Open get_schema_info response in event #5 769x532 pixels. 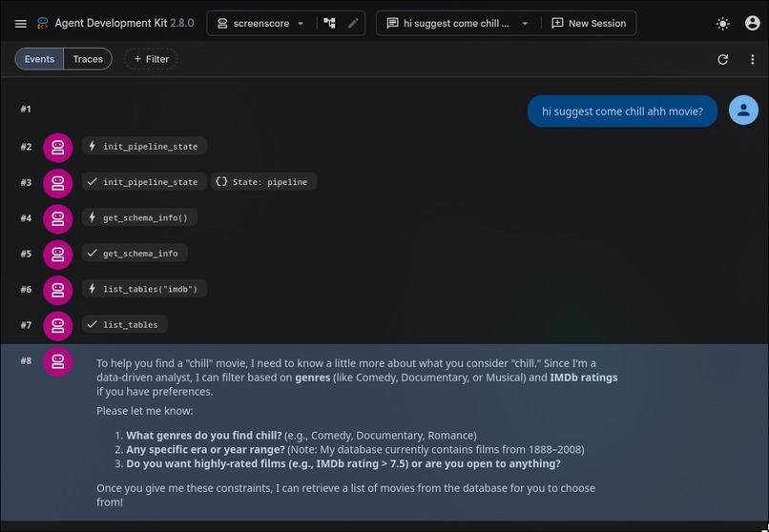tap(135, 254)
